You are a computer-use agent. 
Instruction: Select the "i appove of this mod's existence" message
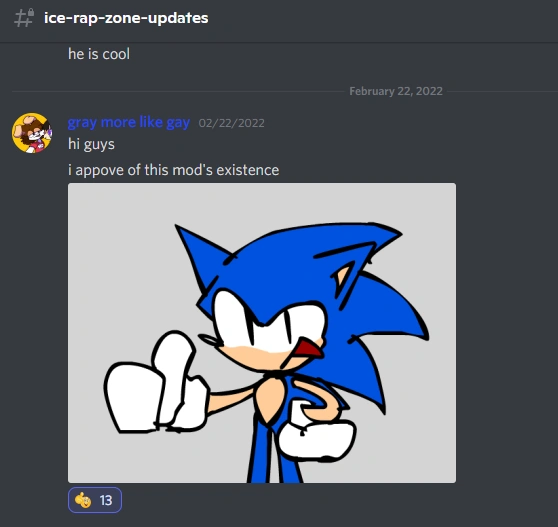(174, 170)
